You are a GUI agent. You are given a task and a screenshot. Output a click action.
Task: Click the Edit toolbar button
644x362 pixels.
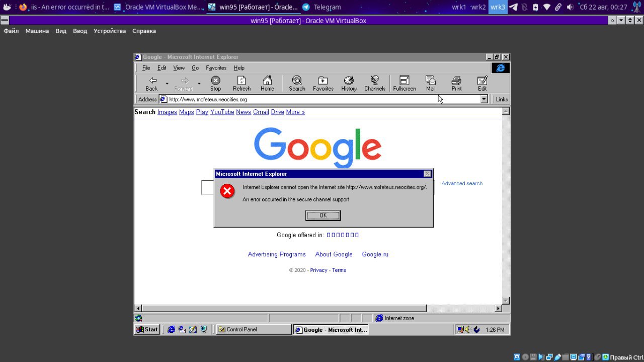pyautogui.click(x=482, y=84)
